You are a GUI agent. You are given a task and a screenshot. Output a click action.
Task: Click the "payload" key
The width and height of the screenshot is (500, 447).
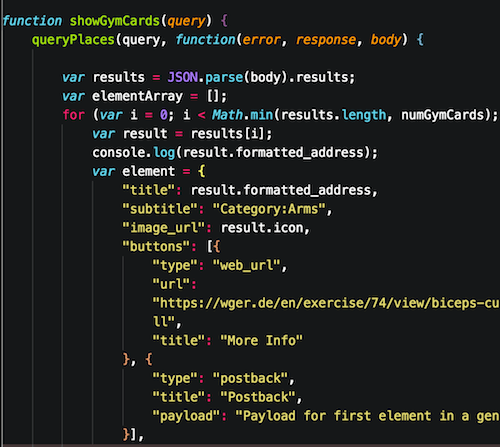(186, 416)
